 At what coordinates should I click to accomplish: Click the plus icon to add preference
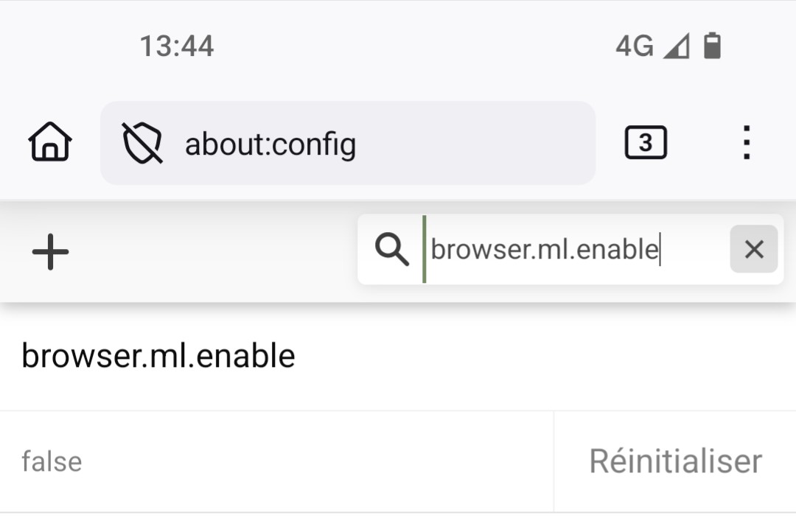click(50, 252)
